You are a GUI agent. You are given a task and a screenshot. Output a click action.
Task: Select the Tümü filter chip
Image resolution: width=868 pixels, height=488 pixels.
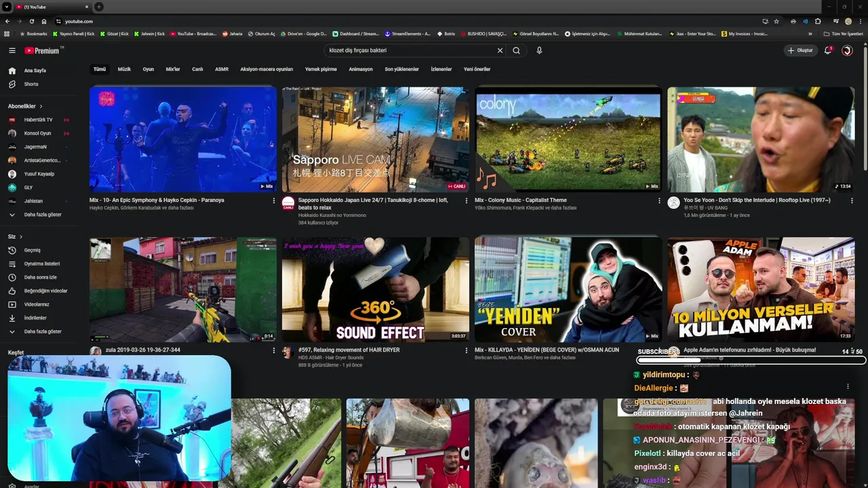click(x=100, y=69)
